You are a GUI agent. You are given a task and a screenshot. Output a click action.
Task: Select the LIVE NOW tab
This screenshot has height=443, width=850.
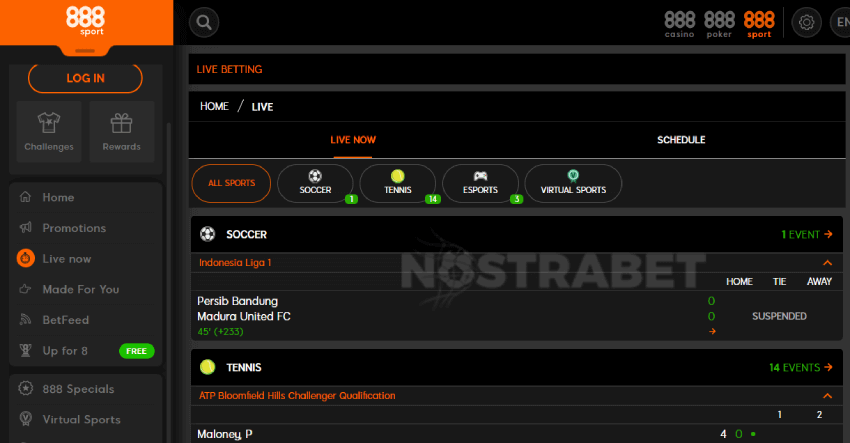click(353, 140)
